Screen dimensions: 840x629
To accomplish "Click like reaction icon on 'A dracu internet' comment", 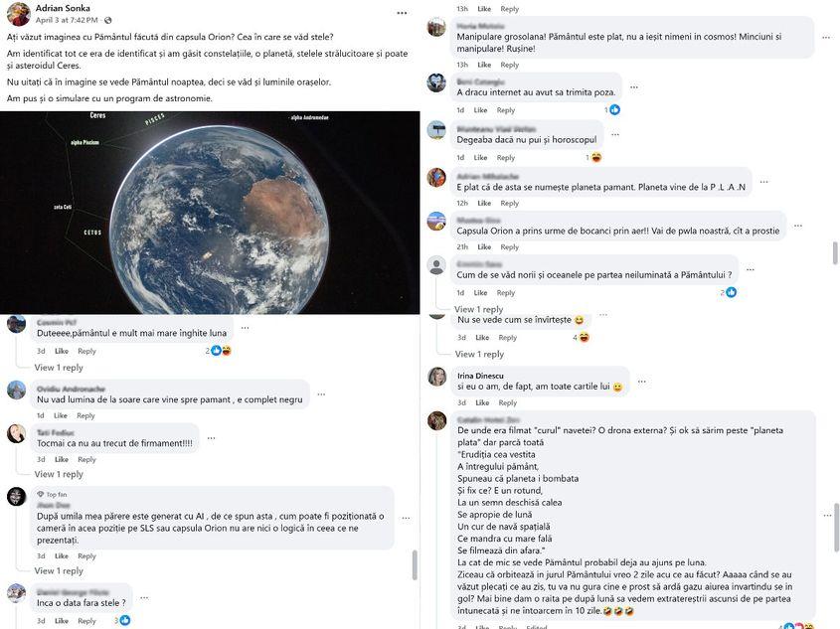I will 614,109.
